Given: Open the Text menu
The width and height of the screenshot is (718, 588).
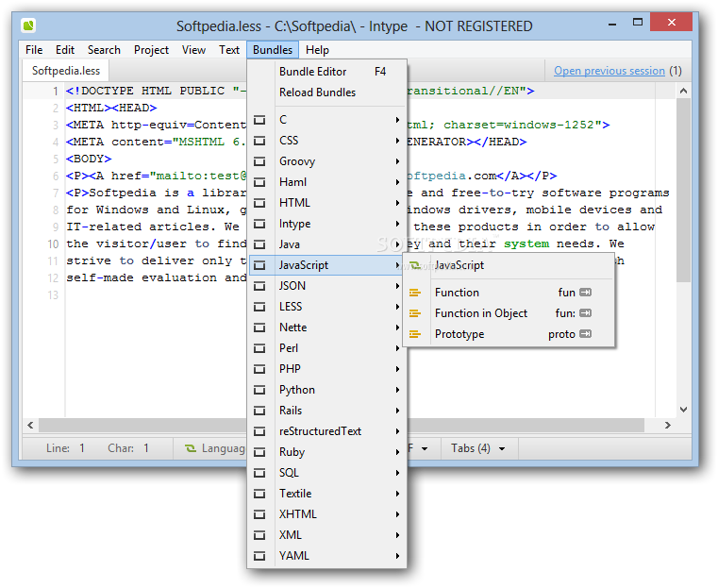Looking at the screenshot, I should 229,50.
